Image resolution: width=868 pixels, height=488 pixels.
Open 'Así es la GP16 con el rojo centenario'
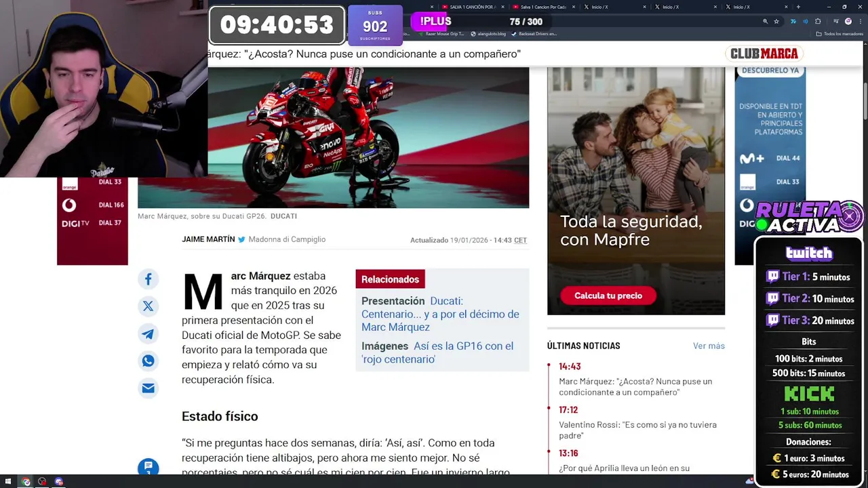(437, 352)
